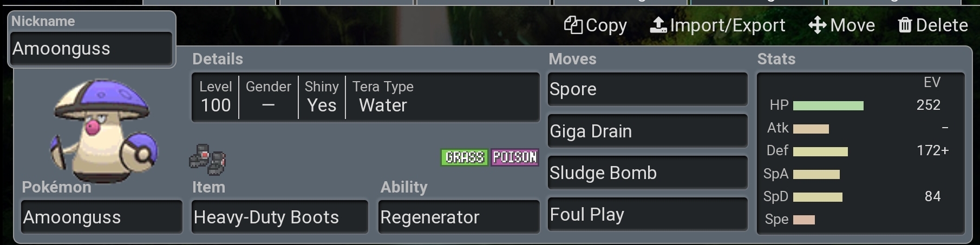
Task: Select the Sludge Bomb move slot
Action: [648, 173]
